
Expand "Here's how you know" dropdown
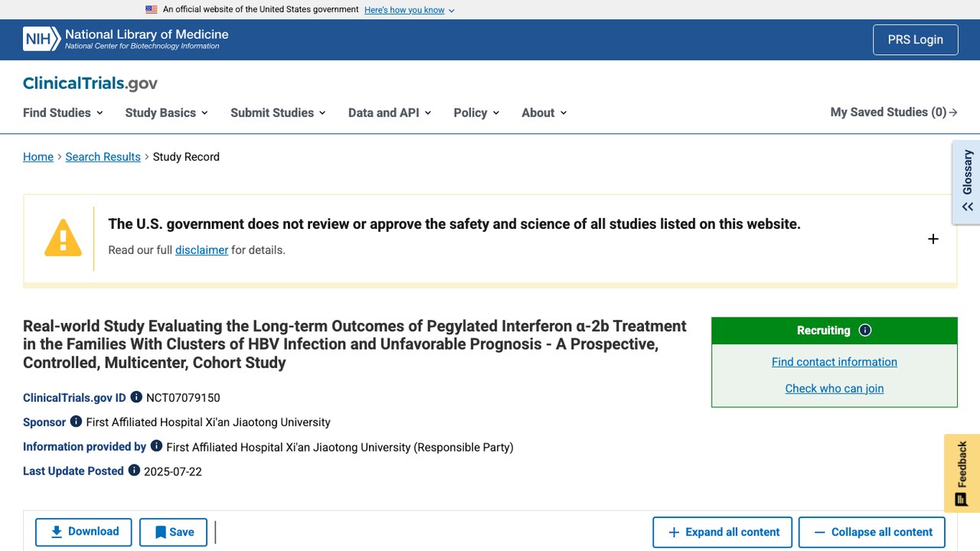tap(410, 10)
